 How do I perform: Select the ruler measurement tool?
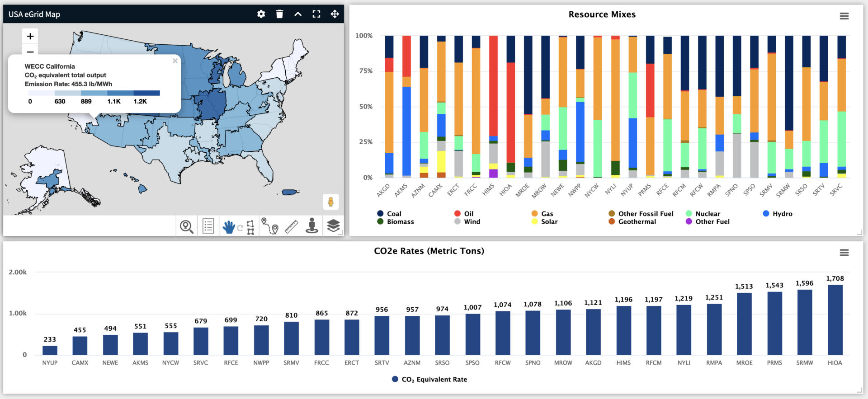(291, 226)
